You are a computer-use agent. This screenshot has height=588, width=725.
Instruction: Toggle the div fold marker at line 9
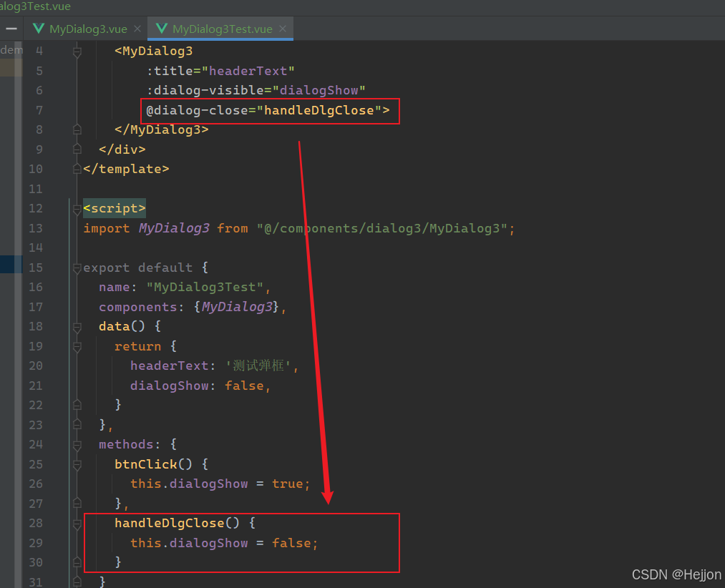pyautogui.click(x=77, y=150)
